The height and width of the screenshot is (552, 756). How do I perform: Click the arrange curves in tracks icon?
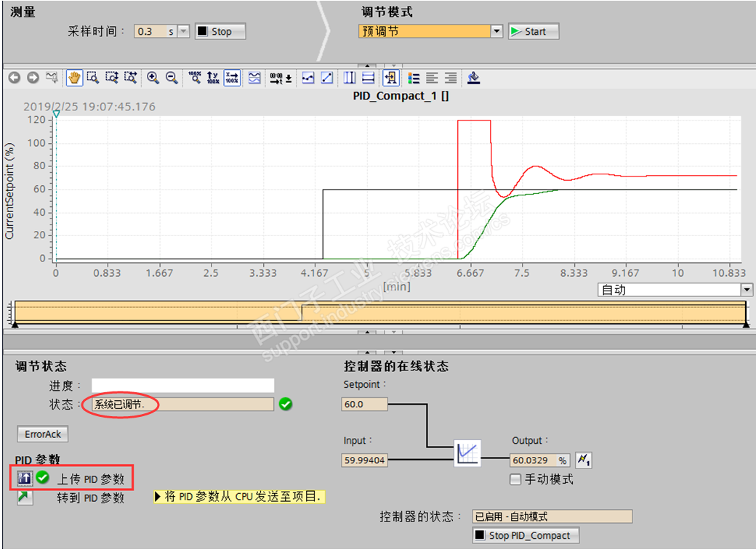(x=254, y=78)
